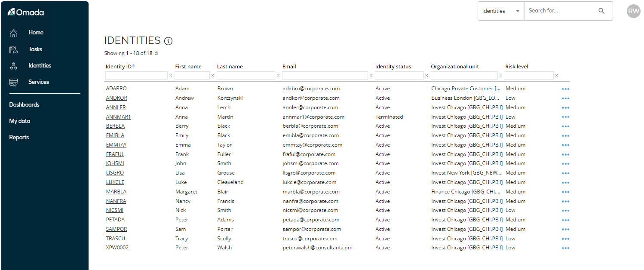
Task: Open row actions menu for ANDKOR
Action: (565, 98)
